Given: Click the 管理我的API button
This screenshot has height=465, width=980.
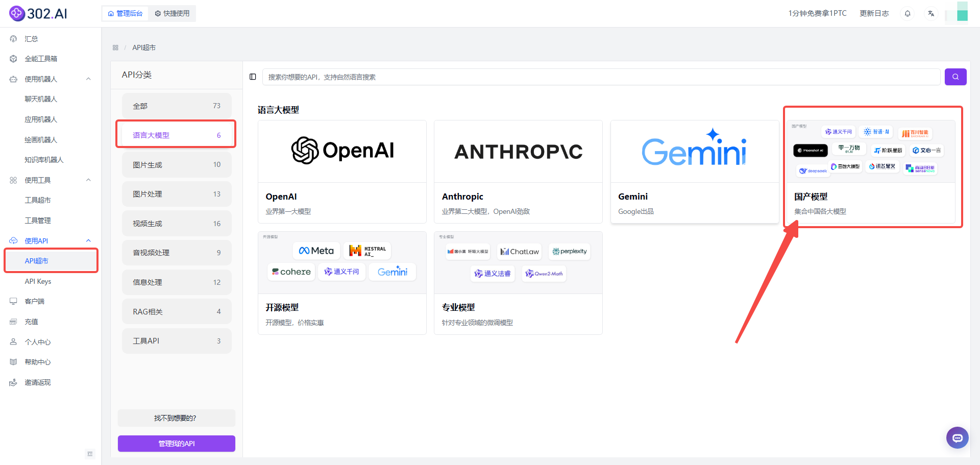Looking at the screenshot, I should (x=177, y=444).
